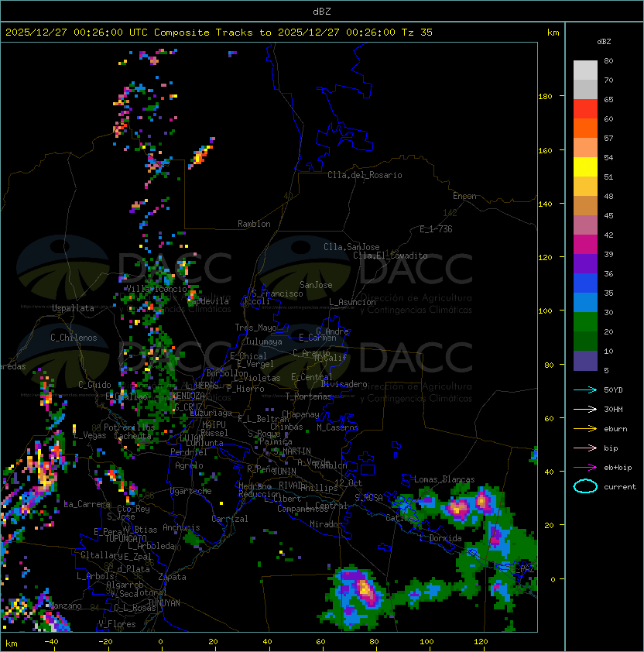
Task: Click the Perdriel map label
Action: 189,451
